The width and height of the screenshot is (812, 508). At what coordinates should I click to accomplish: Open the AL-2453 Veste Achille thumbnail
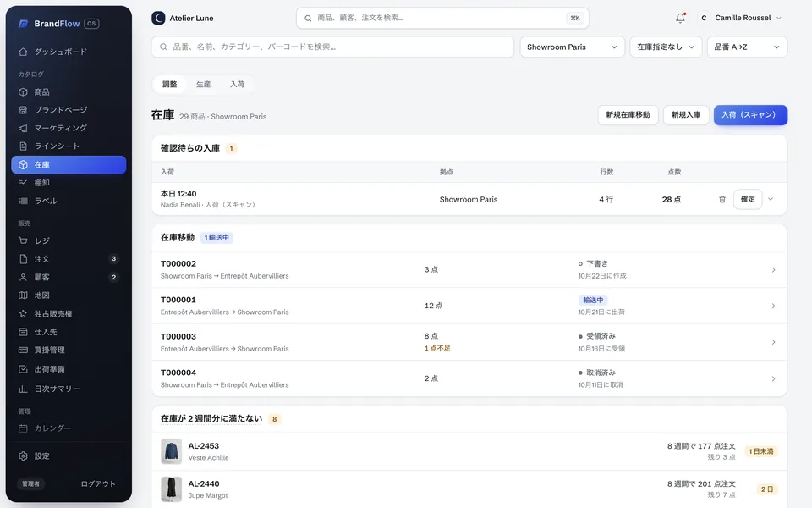tap(172, 451)
